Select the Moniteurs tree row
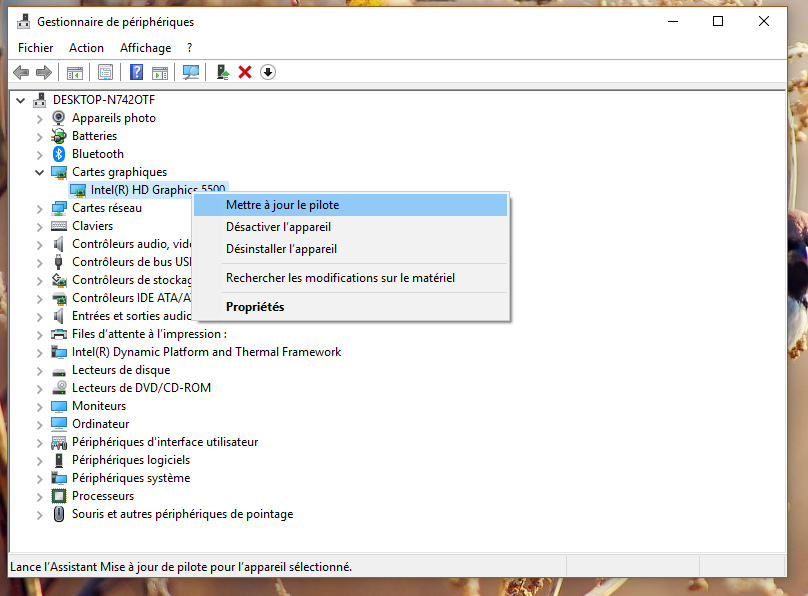 [x=99, y=406]
